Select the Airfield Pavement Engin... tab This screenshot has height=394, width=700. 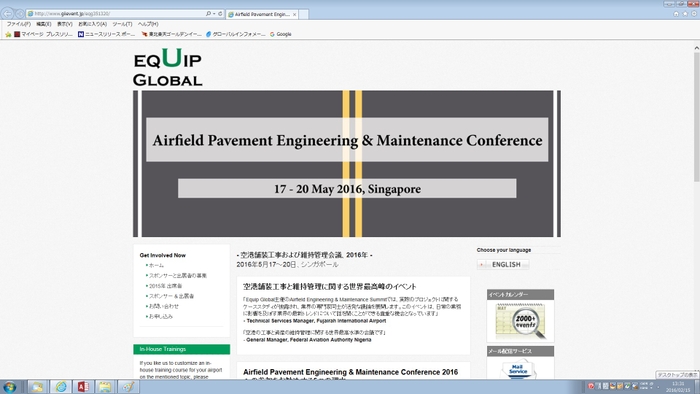(262, 14)
